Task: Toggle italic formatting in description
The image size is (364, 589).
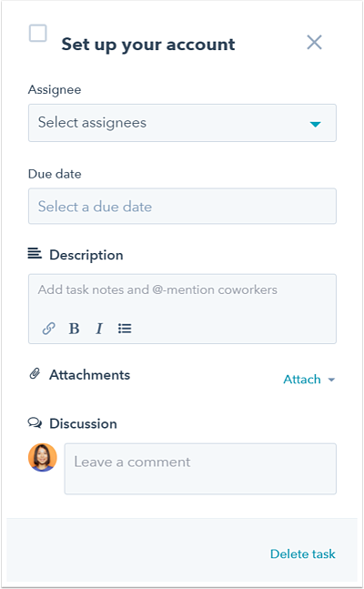Action: [99, 329]
